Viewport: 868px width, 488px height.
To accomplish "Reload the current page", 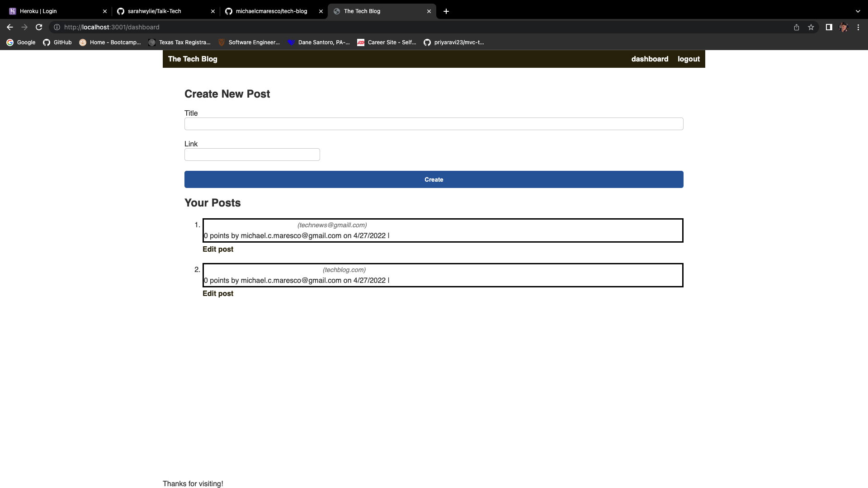I will pos(39,27).
